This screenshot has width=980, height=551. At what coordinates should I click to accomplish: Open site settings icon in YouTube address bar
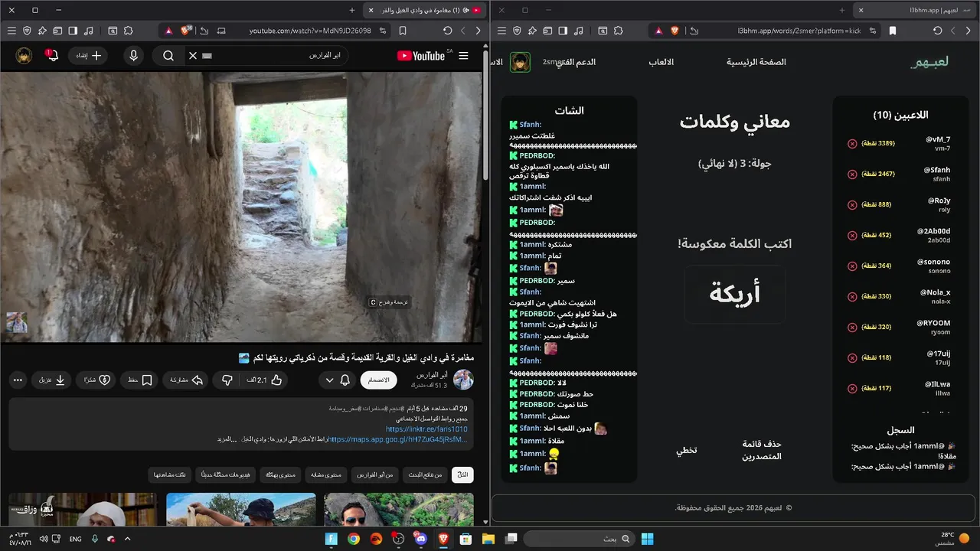click(381, 31)
